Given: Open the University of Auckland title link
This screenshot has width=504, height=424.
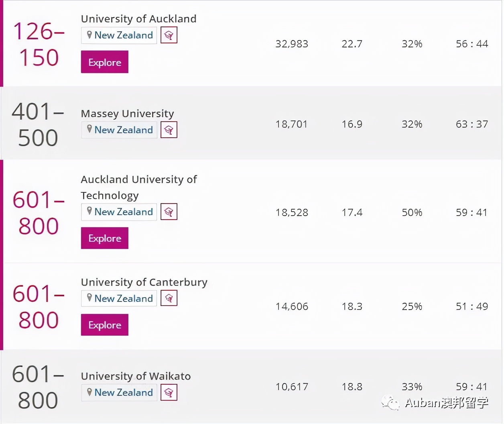Looking at the screenshot, I should click(138, 19).
